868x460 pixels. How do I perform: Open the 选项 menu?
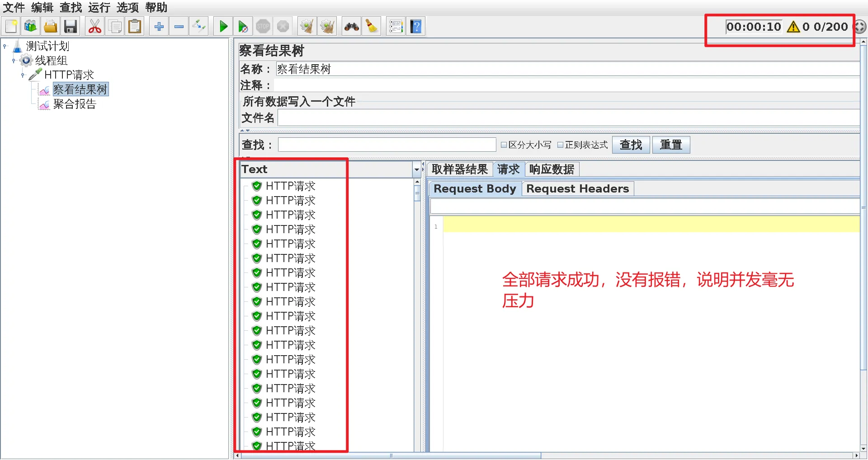[x=128, y=8]
